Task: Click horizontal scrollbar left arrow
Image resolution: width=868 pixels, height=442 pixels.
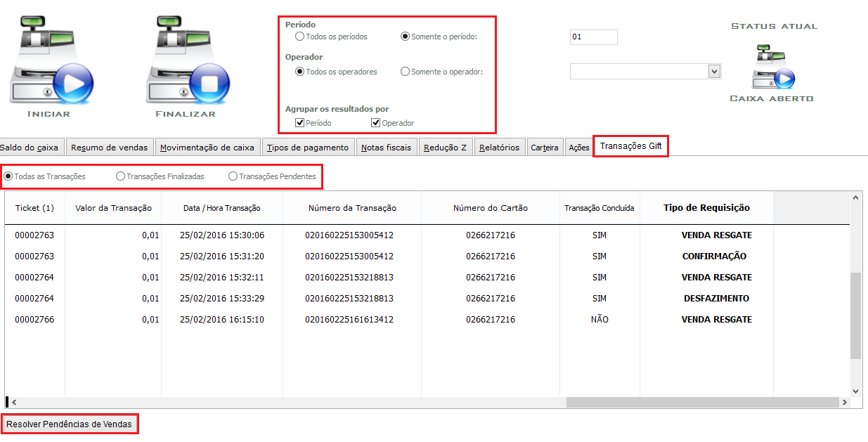Action: click(13, 403)
